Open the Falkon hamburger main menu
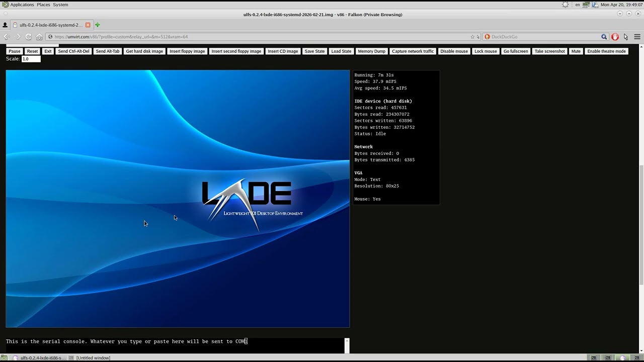The width and height of the screenshot is (644, 362). click(x=637, y=37)
